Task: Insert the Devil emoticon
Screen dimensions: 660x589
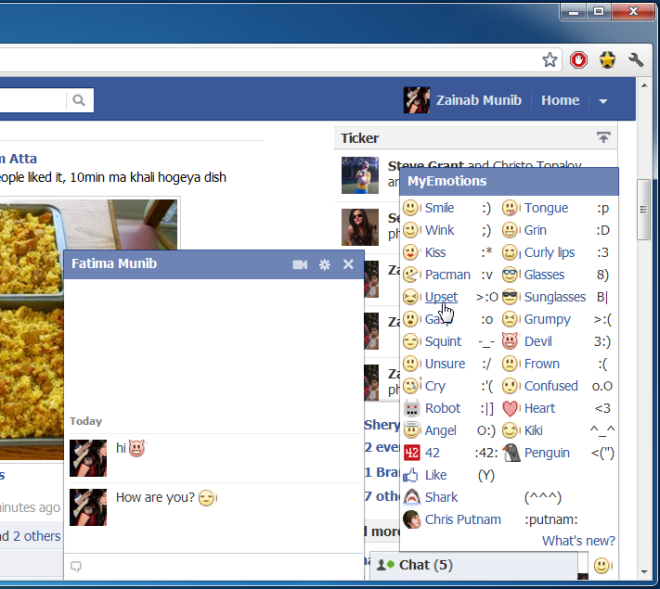Action: (x=538, y=341)
